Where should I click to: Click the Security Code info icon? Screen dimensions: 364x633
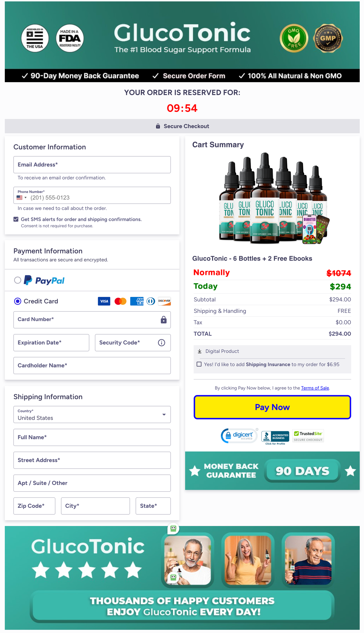tap(162, 342)
